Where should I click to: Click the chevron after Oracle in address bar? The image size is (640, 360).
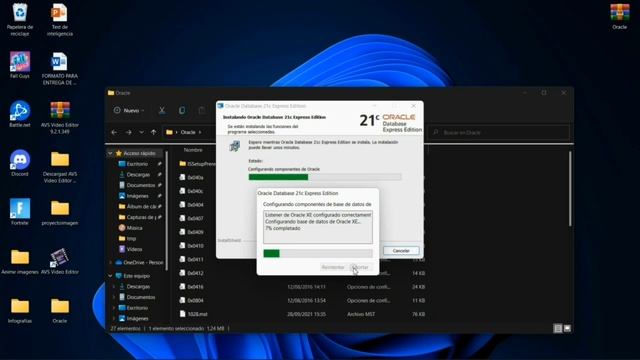(200, 132)
